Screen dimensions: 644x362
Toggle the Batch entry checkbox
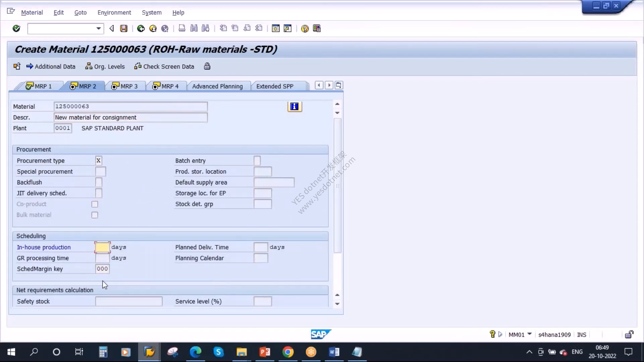[257, 161]
